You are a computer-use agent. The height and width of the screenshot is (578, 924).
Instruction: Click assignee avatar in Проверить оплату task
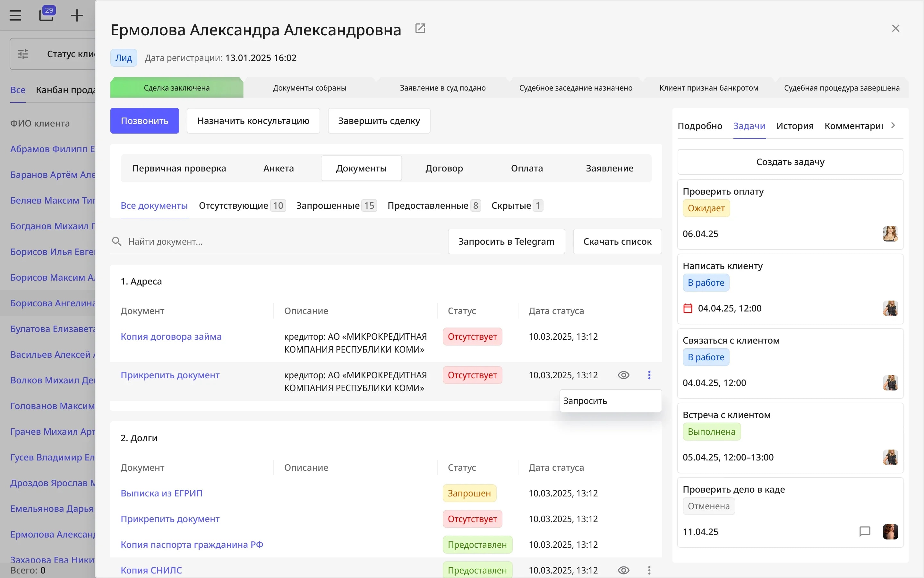click(890, 233)
